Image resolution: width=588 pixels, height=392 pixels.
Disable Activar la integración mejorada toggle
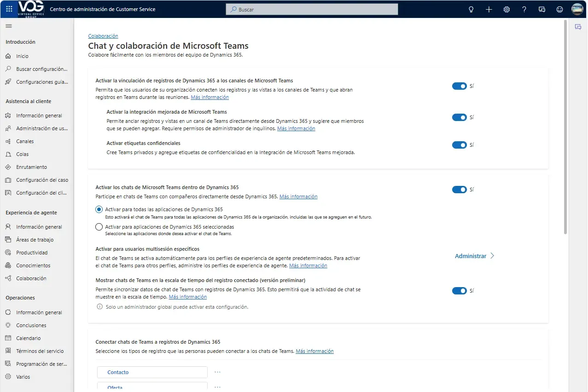(459, 117)
